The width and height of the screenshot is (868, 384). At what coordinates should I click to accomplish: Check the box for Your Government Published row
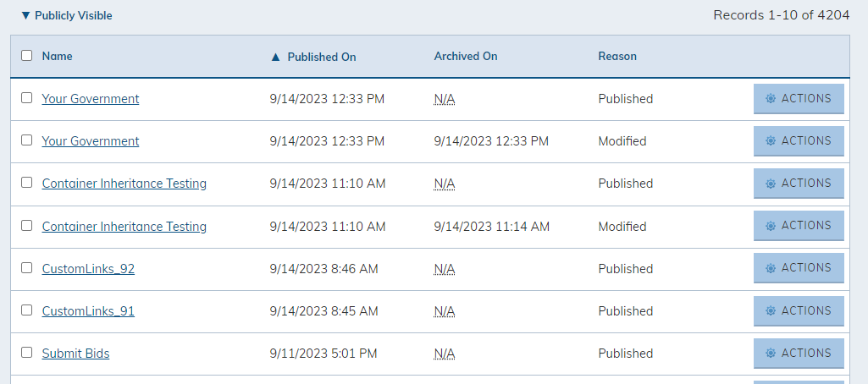point(26,98)
